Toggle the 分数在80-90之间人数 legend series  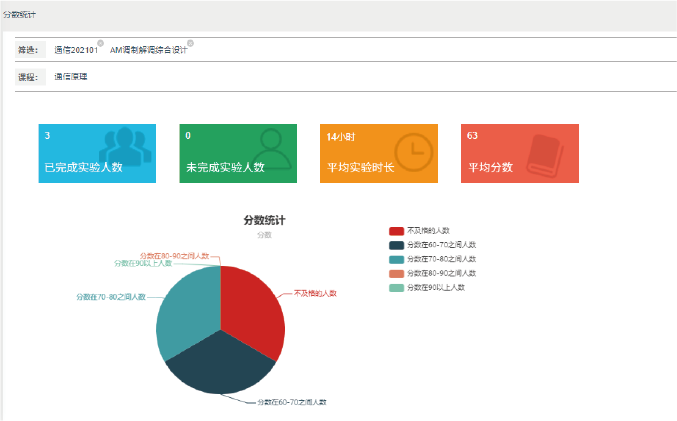tap(434, 273)
